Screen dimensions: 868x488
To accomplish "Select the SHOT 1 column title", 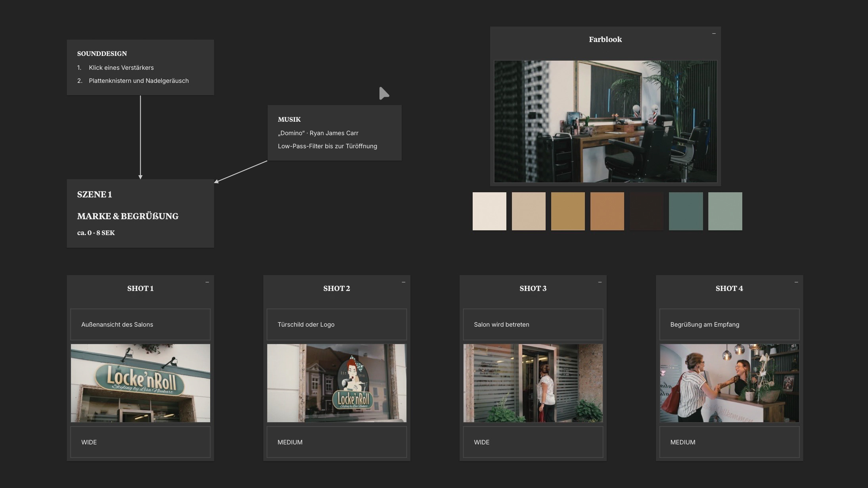I will (140, 288).
